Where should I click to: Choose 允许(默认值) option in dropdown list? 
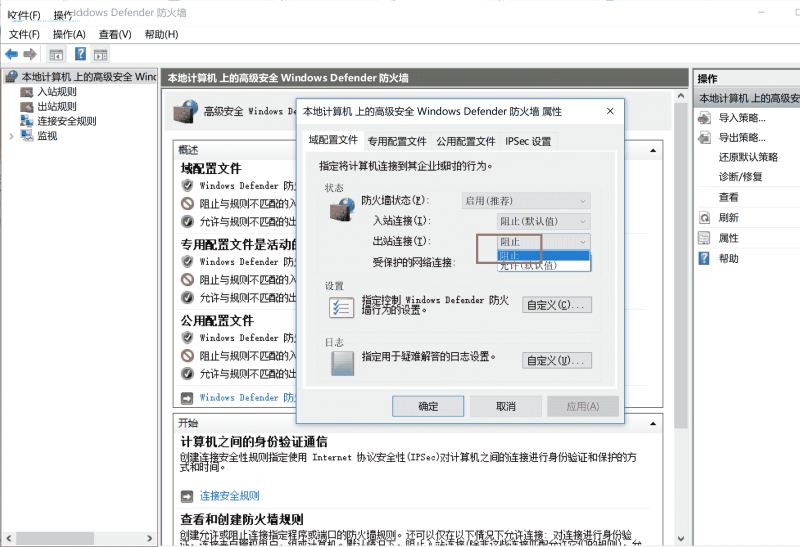coord(544,265)
